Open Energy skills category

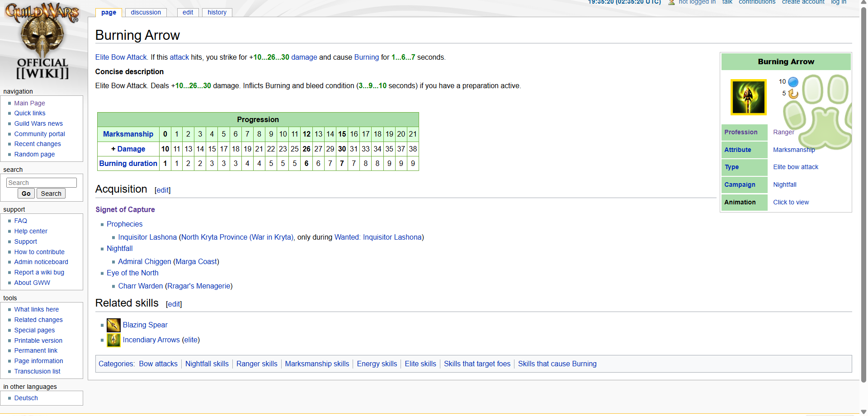click(377, 364)
